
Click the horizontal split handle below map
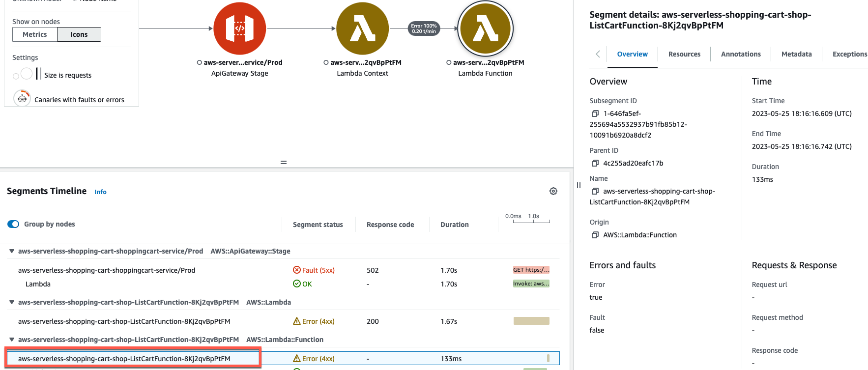pos(284,162)
